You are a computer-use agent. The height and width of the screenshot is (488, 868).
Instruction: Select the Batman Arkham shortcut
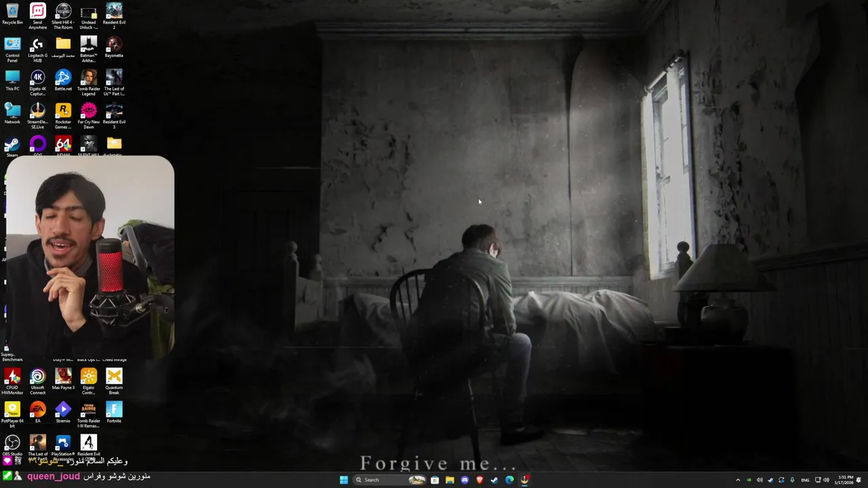[88, 50]
